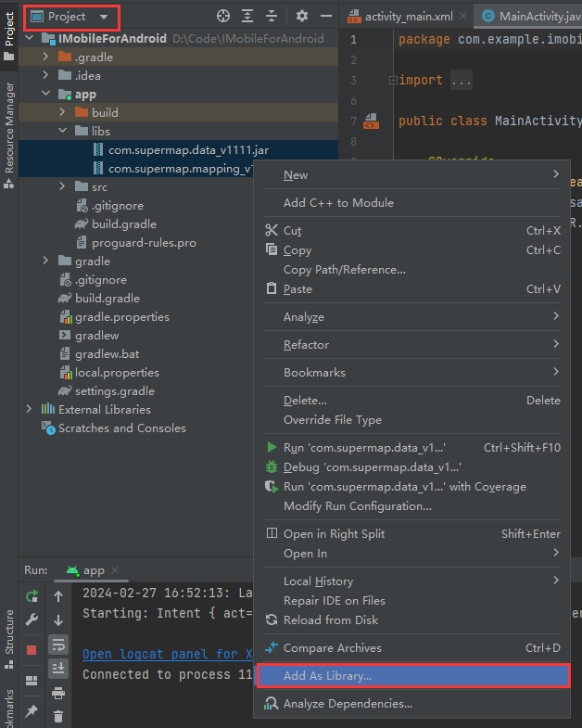The height and width of the screenshot is (728, 582).
Task: Toggle Scroll to End in Run console
Action: pyautogui.click(x=58, y=668)
